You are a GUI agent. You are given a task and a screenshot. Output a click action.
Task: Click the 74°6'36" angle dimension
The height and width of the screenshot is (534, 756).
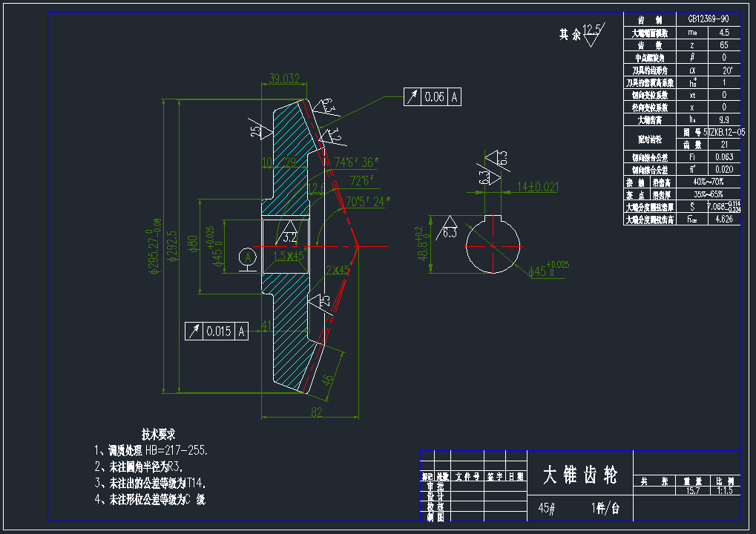pos(356,162)
